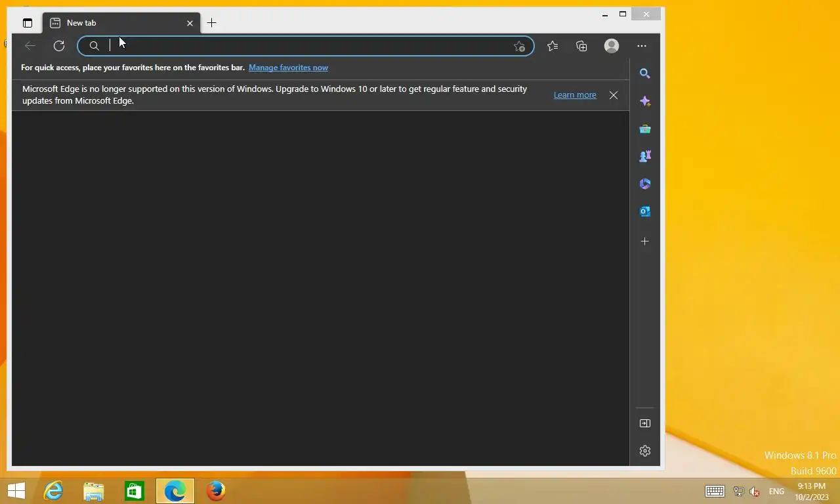Click Microsoft Edge taskbar icon
This screenshot has width=840, height=504.
[175, 491]
